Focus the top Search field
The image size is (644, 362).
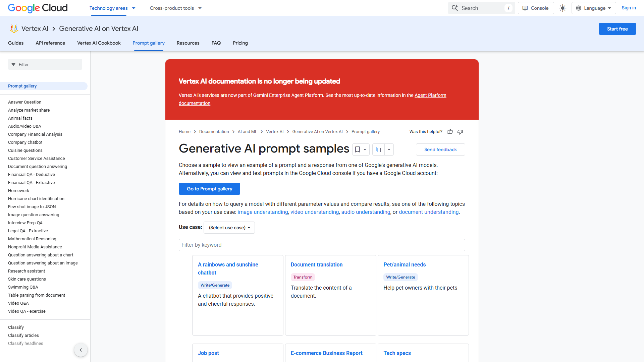[x=481, y=8]
